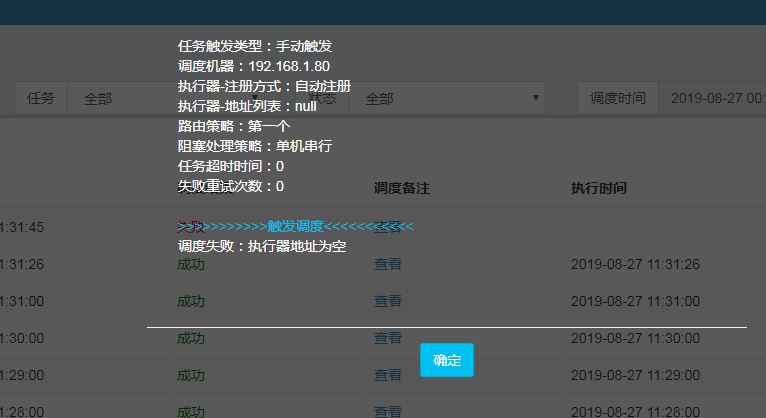The height and width of the screenshot is (418, 766).
Task: Click the 执行器-地址列表：null line
Action: tap(247, 106)
